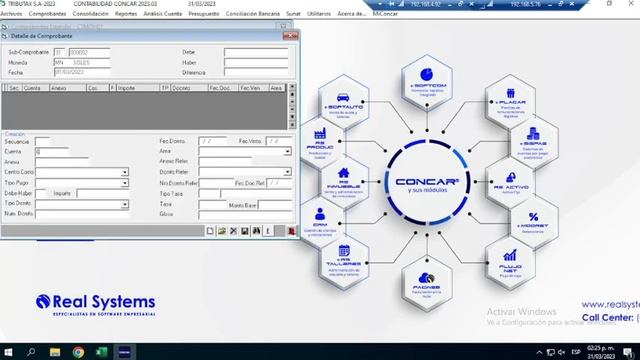The width and height of the screenshot is (640, 360).
Task: Click the ESP language indicator in taskbar
Action: tap(576, 352)
